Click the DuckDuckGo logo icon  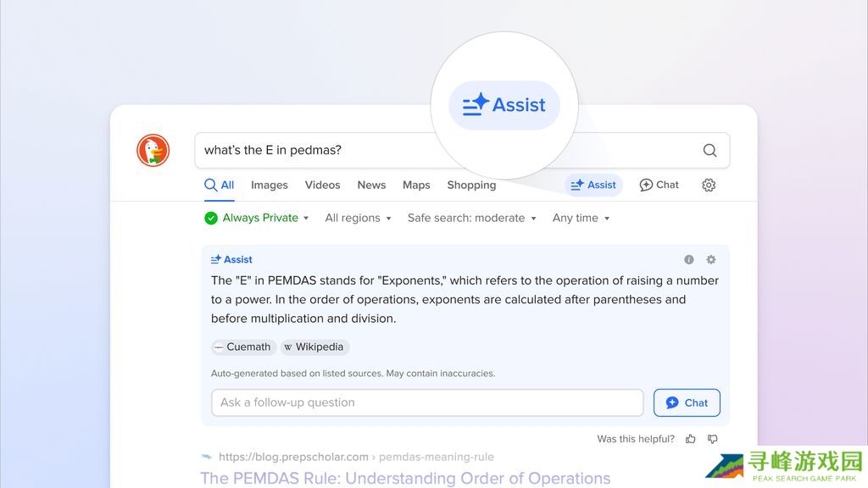(153, 150)
